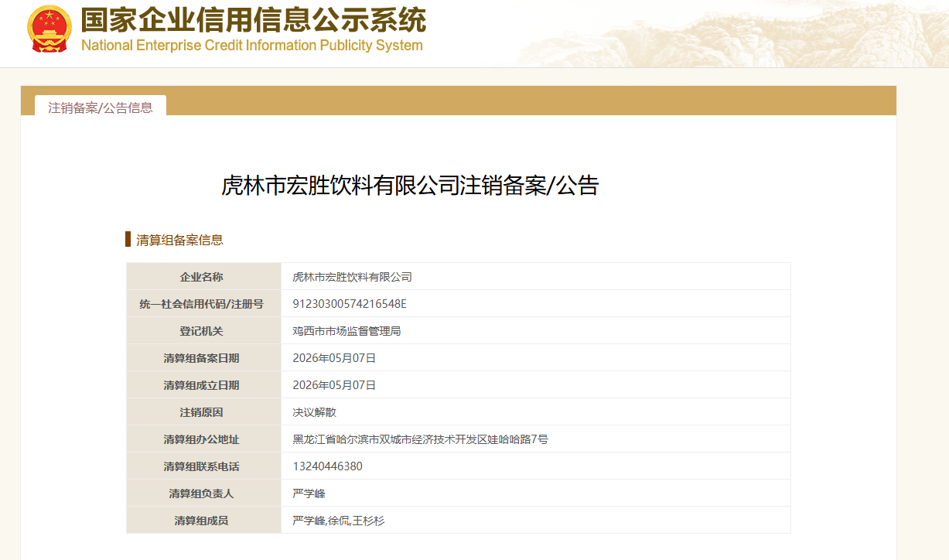Click the cancellation reason 决议解散

pos(314,412)
